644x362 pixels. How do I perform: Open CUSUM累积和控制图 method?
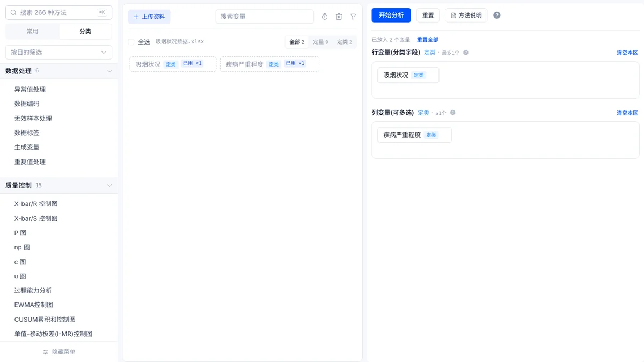pyautogui.click(x=45, y=319)
